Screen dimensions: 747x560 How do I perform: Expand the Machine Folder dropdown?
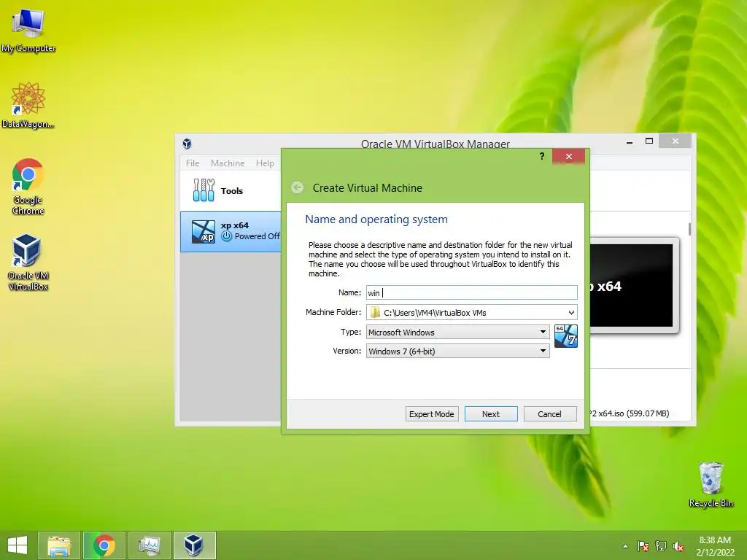coord(571,312)
